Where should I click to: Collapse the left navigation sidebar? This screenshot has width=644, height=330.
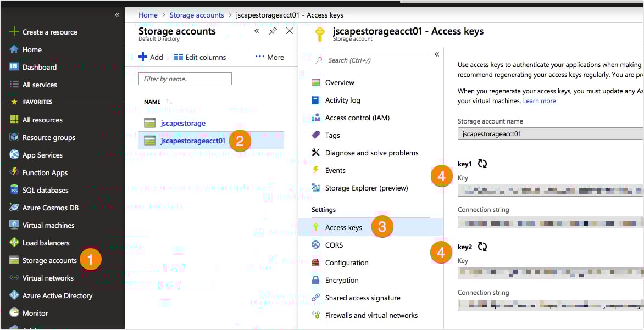[116, 15]
